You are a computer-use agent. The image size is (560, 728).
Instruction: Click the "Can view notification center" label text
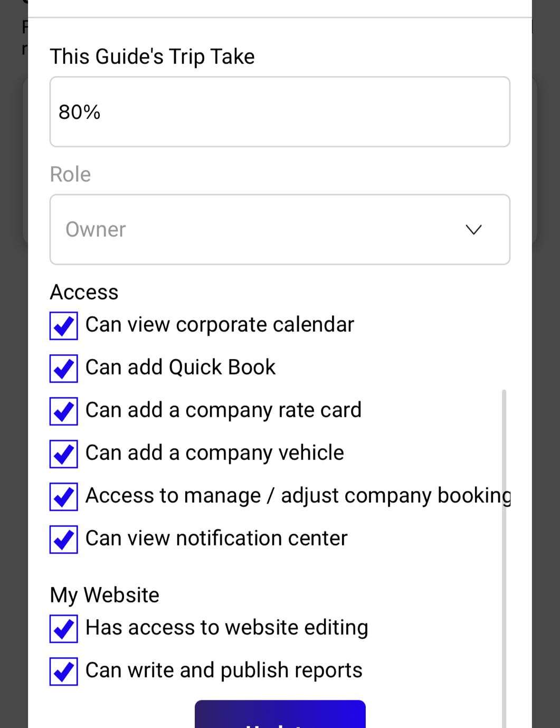(x=216, y=538)
